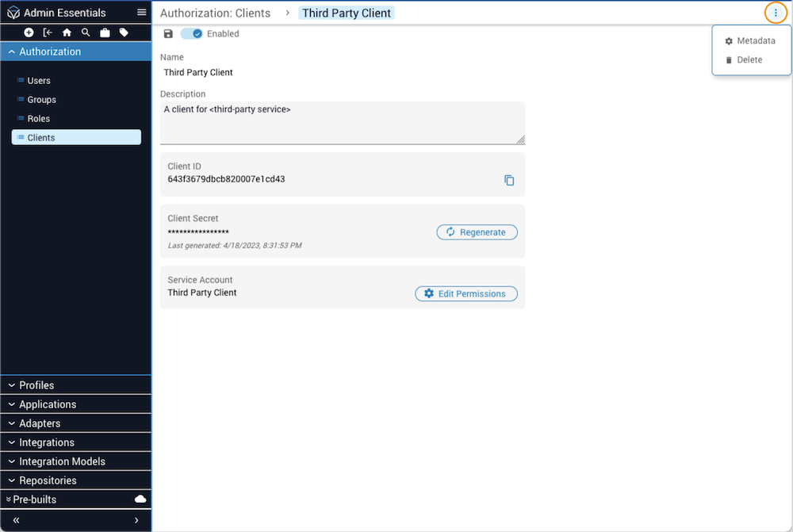Toggle the Enabled switch off
This screenshot has width=793, height=532.
point(191,34)
